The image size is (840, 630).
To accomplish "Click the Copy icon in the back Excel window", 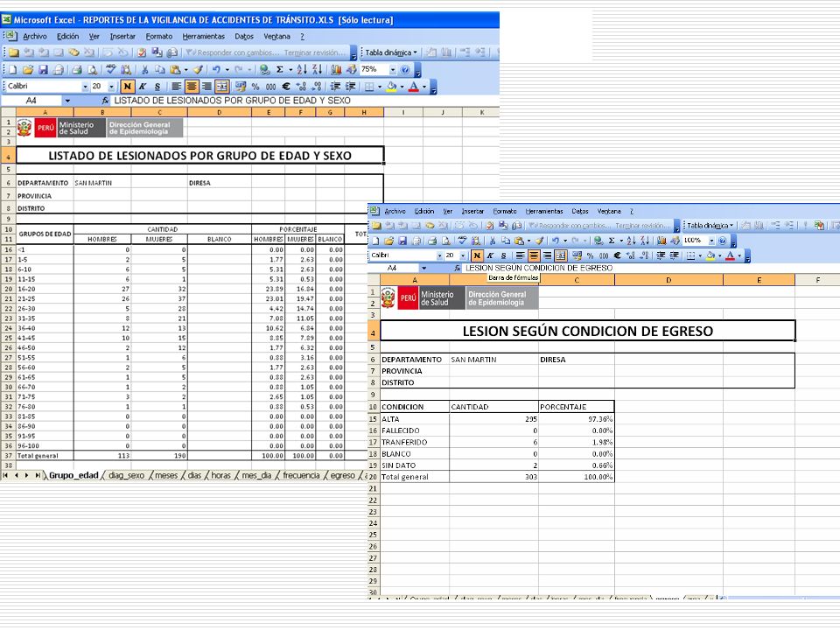I will click(x=159, y=70).
